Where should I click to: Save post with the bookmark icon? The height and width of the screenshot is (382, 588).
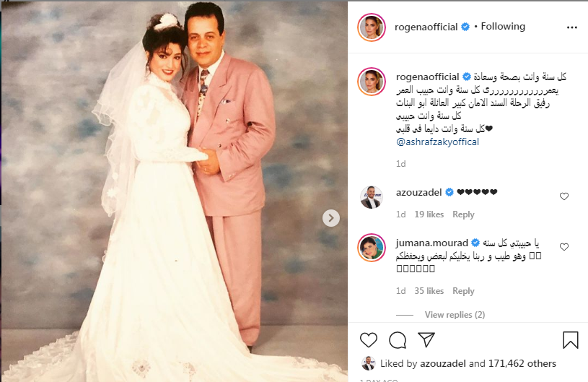pos(571,339)
